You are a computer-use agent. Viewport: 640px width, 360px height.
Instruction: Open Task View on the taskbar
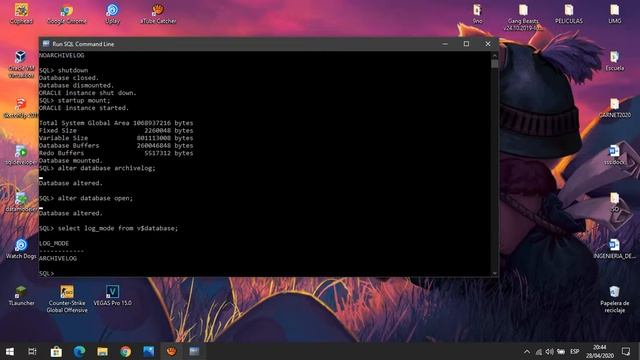32,351
